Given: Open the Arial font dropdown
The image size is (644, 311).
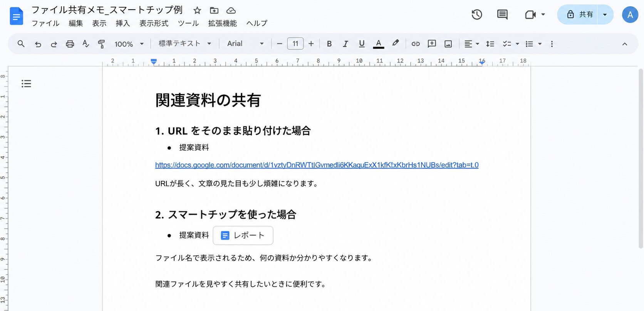Looking at the screenshot, I should 245,43.
